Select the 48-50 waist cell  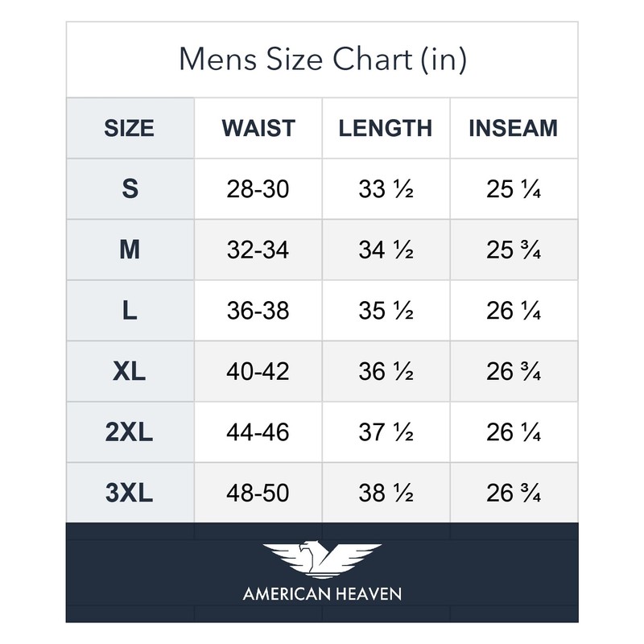coord(258,493)
